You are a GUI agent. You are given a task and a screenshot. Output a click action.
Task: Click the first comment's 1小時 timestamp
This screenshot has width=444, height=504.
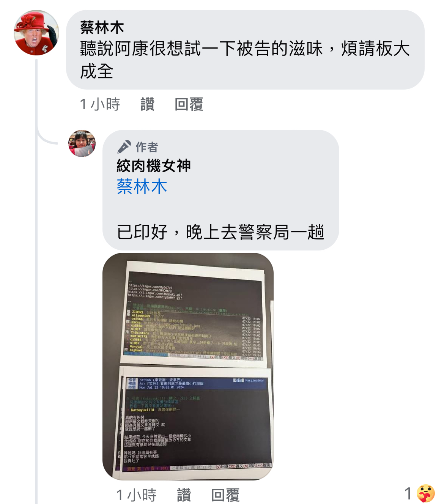[x=100, y=104]
